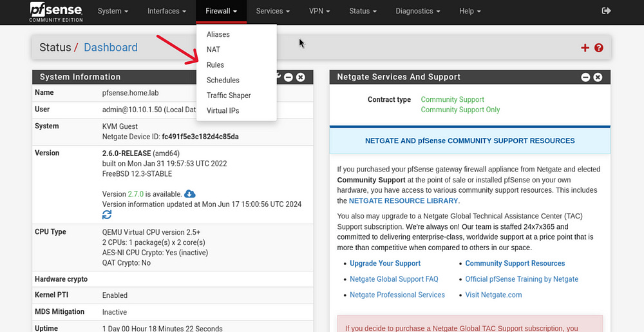Open the Diagnostics dropdown menu

coord(418,11)
